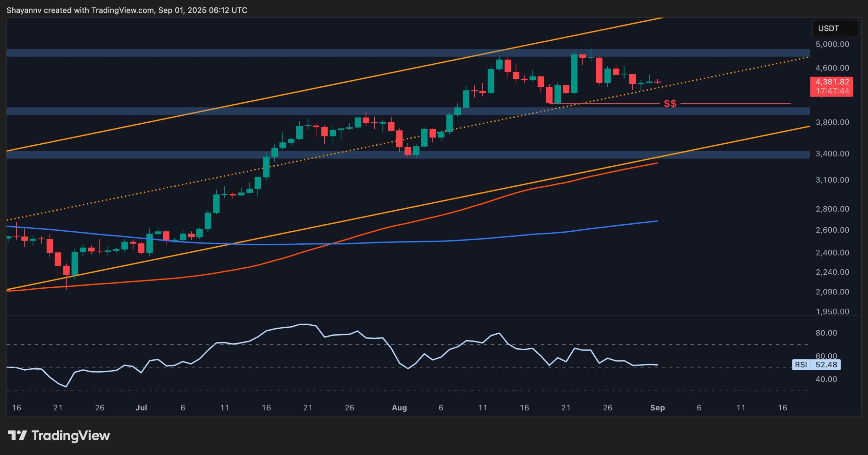Click the TradingView logo icon
Viewport: 868px width, 455px height.
click(17, 435)
